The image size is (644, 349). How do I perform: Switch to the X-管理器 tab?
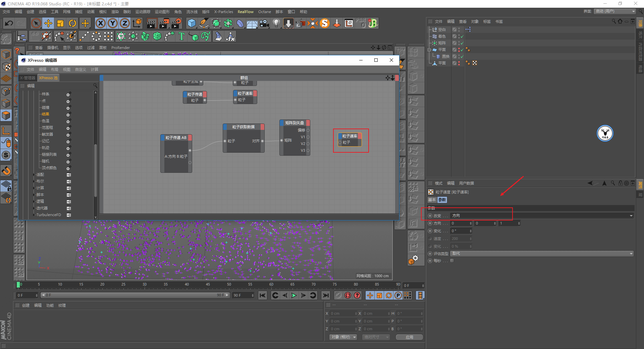(x=28, y=78)
